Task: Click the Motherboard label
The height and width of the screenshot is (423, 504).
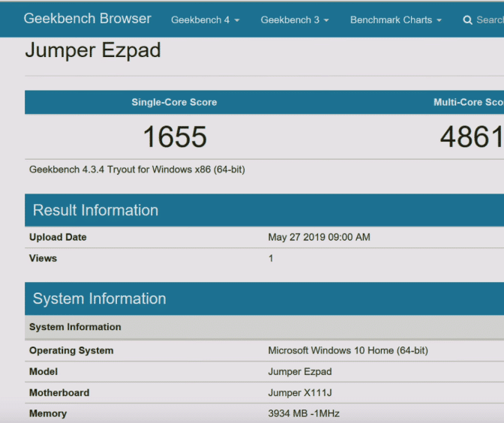Action: [59, 393]
